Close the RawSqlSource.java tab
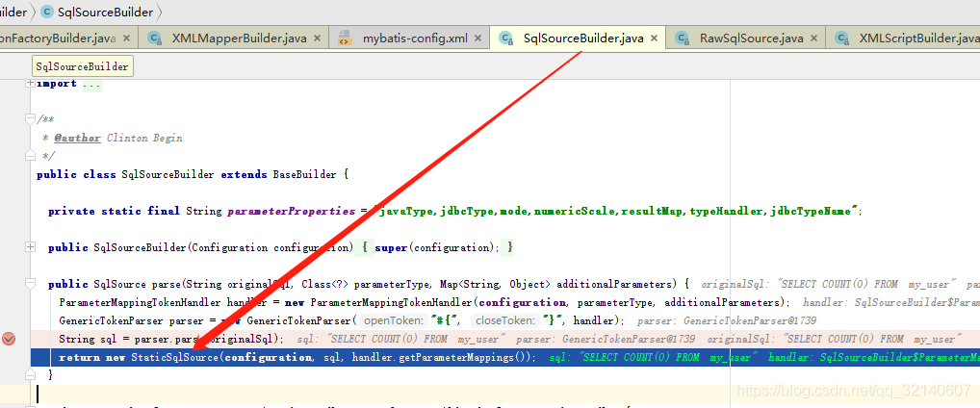 click(814, 38)
